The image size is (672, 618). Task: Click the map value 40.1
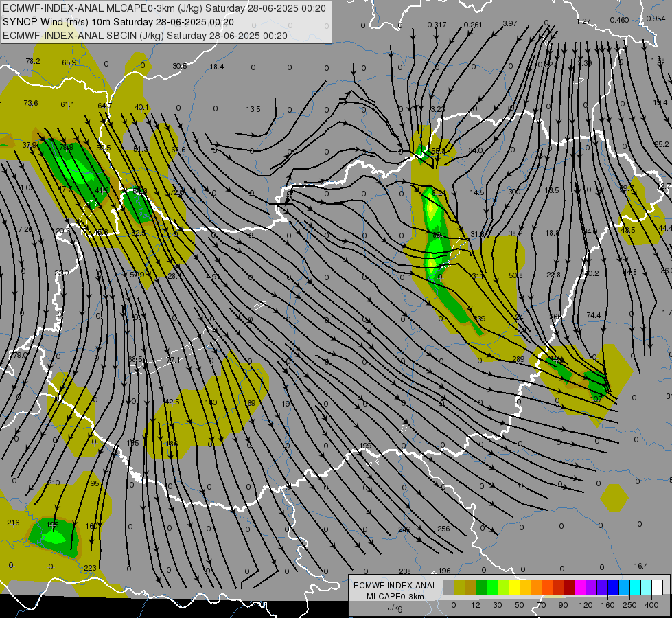click(141, 107)
